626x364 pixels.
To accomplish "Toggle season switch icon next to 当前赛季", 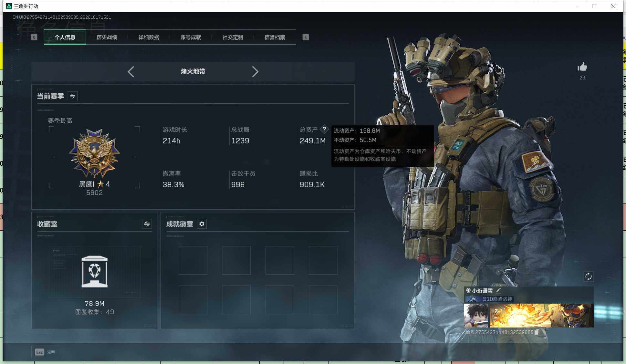I will tap(73, 96).
